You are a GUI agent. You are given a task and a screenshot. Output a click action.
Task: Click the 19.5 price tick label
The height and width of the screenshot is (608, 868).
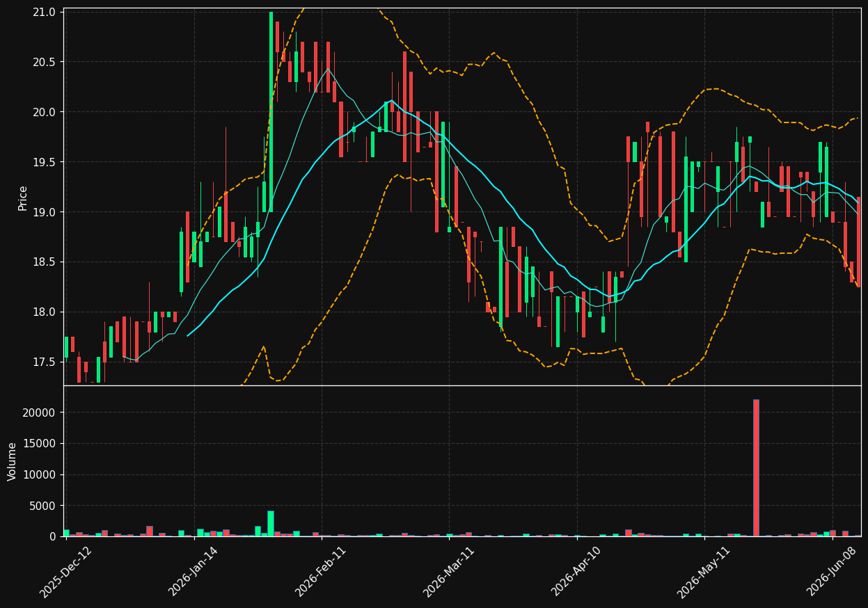(x=45, y=162)
